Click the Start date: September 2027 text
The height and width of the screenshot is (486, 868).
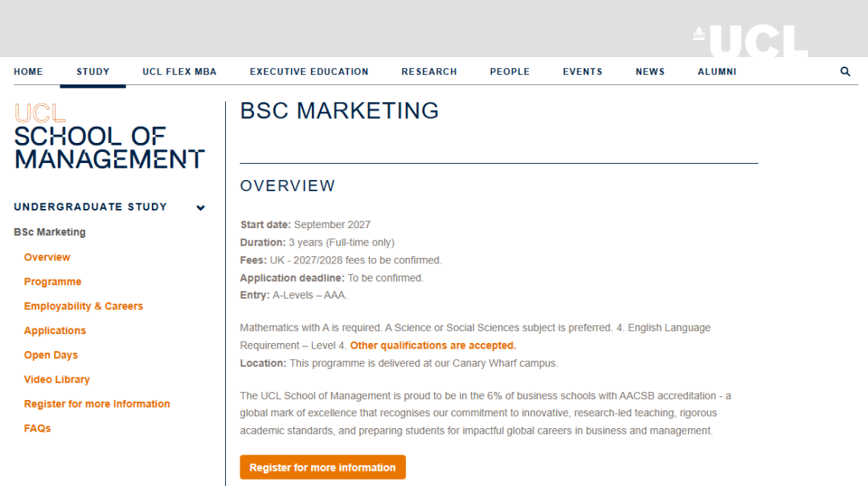coord(305,225)
